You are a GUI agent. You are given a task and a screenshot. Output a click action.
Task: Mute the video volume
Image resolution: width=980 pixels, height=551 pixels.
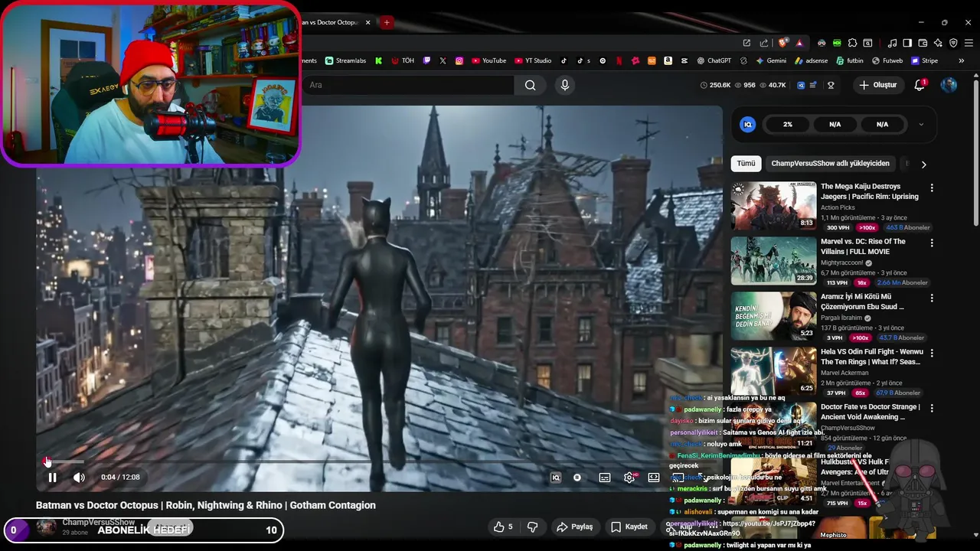(79, 478)
